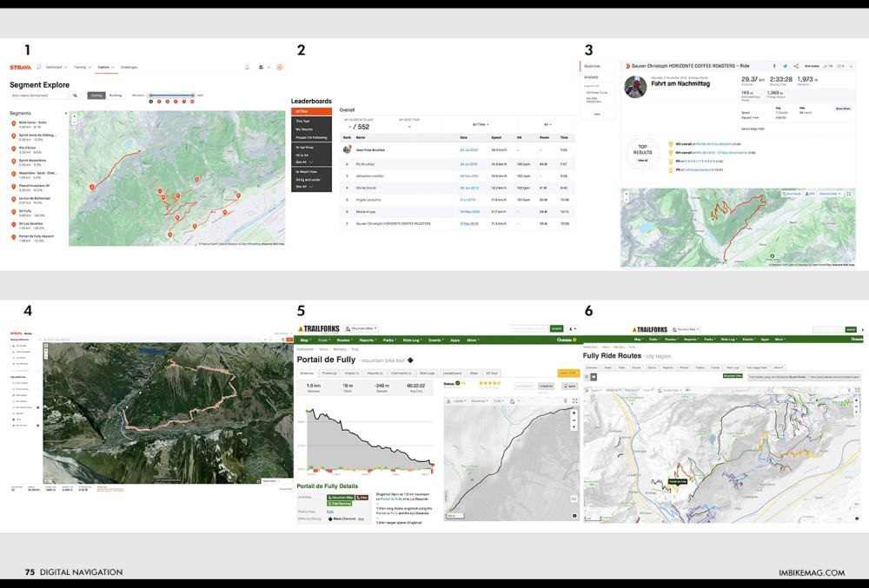Expand the Explore dropdown in Strava nav

(105, 67)
